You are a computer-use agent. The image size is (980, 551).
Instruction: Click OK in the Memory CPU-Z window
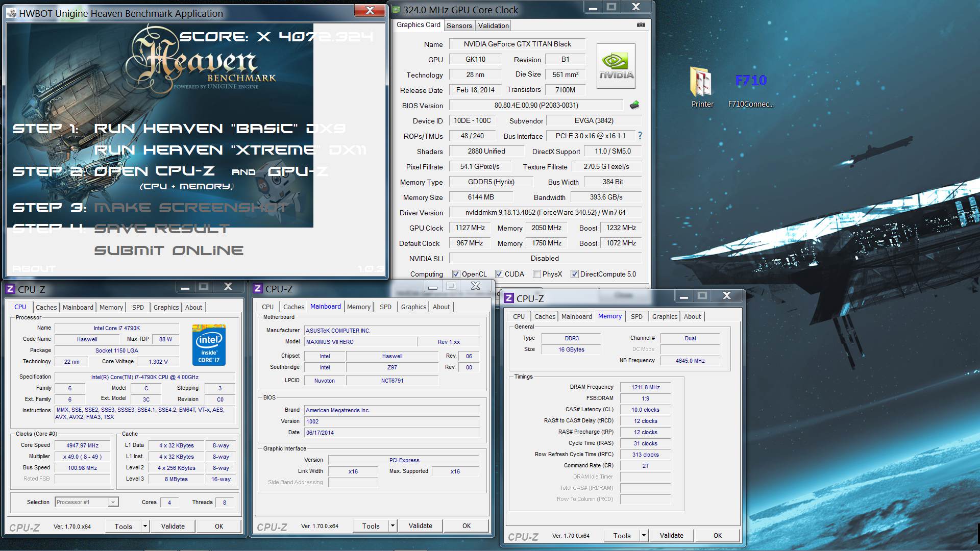click(718, 535)
